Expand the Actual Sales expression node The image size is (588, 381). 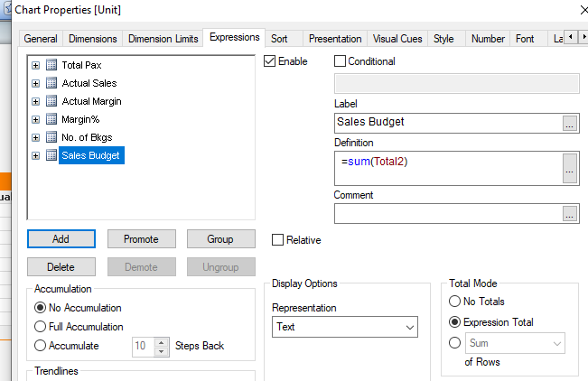pos(35,83)
